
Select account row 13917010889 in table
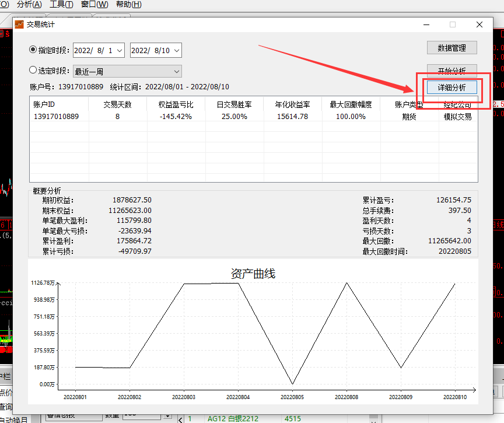[253, 116]
